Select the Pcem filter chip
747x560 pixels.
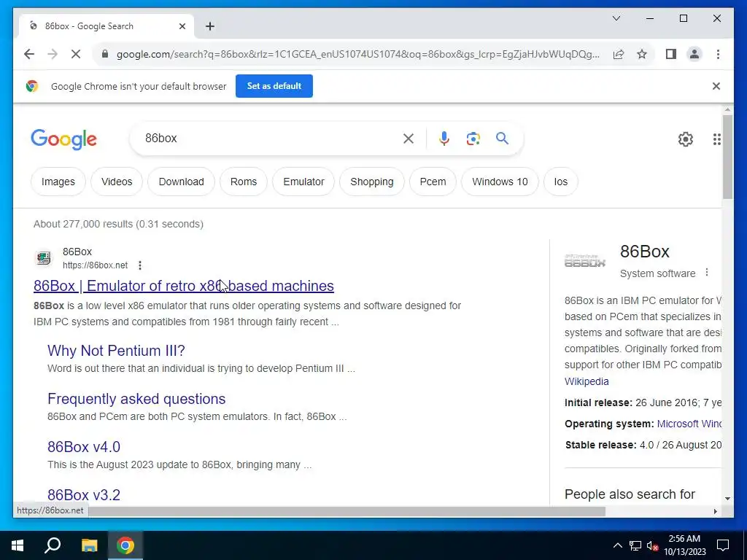[x=433, y=182]
